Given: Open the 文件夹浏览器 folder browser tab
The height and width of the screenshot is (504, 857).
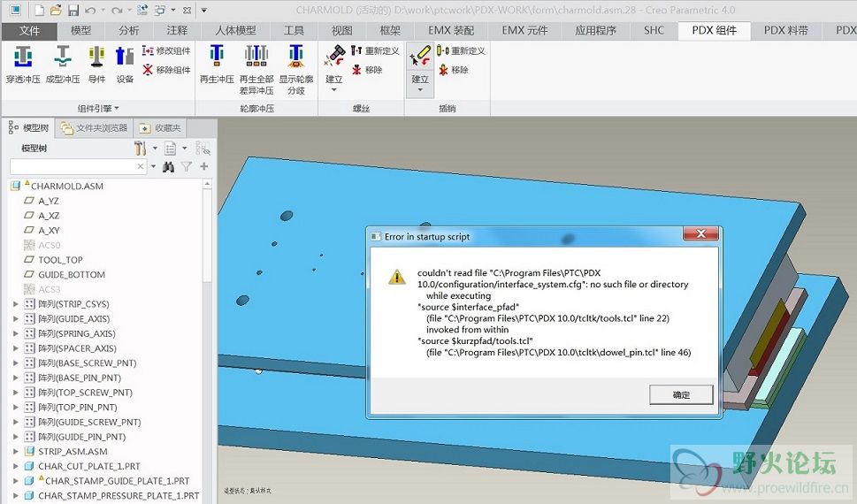Looking at the screenshot, I should (x=94, y=128).
